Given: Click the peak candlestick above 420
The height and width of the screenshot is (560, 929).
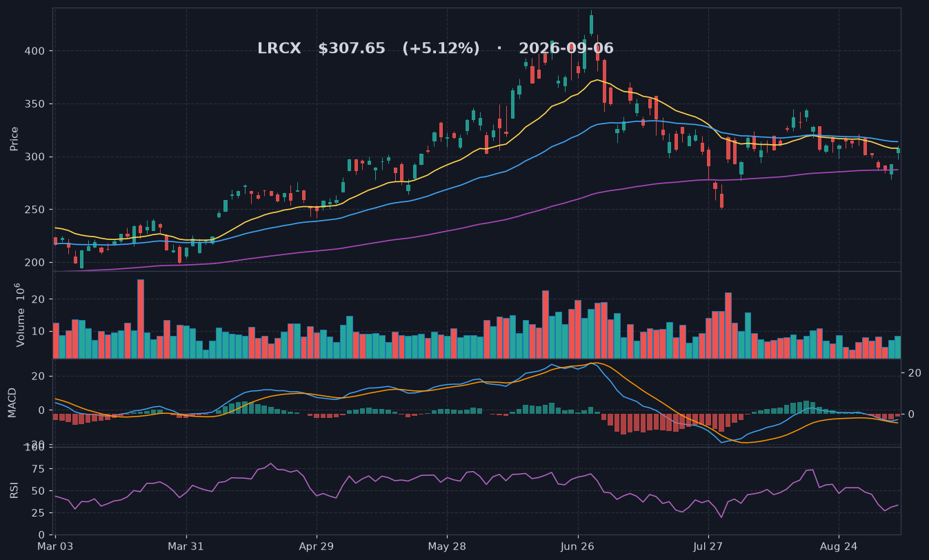Looking at the screenshot, I should pyautogui.click(x=591, y=24).
